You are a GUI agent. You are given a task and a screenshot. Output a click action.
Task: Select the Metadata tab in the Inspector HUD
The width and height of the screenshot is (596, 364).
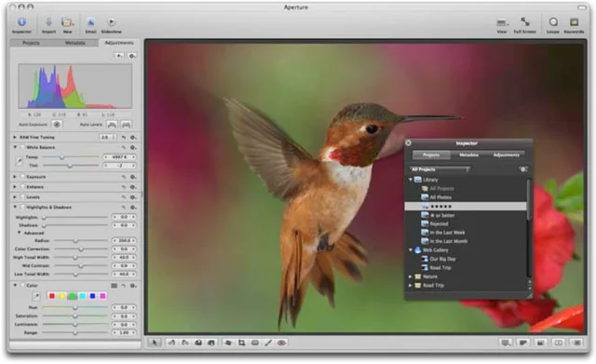click(x=468, y=155)
